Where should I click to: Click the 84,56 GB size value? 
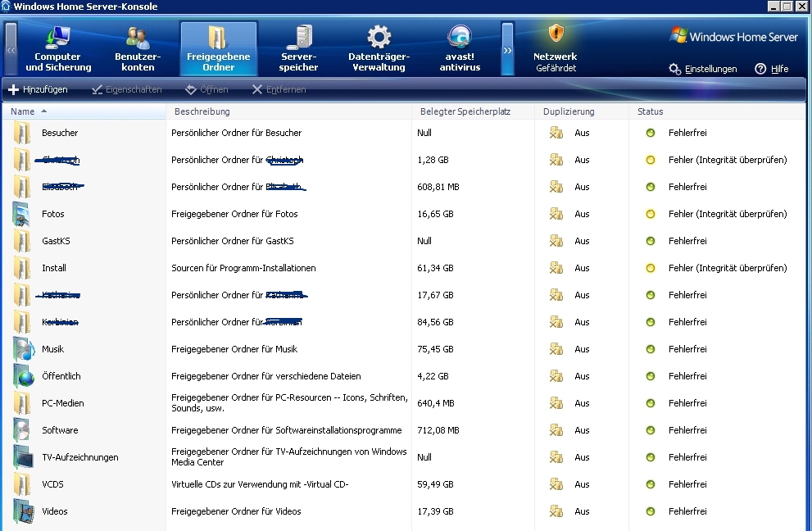coord(435,322)
